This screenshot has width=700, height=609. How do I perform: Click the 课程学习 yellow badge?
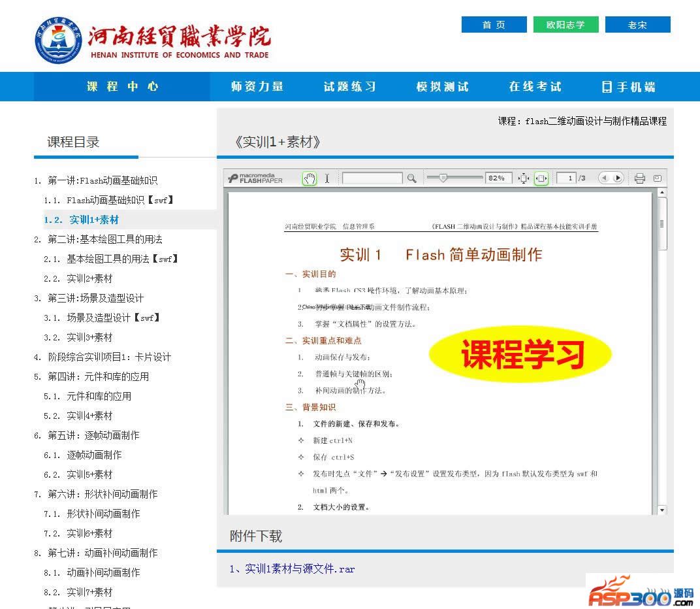(x=520, y=354)
